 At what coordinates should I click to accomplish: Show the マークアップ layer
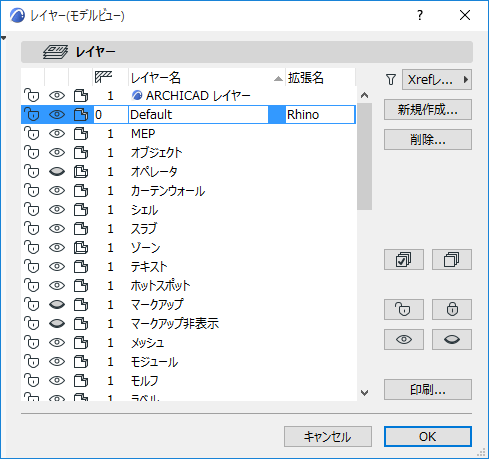pos(57,305)
